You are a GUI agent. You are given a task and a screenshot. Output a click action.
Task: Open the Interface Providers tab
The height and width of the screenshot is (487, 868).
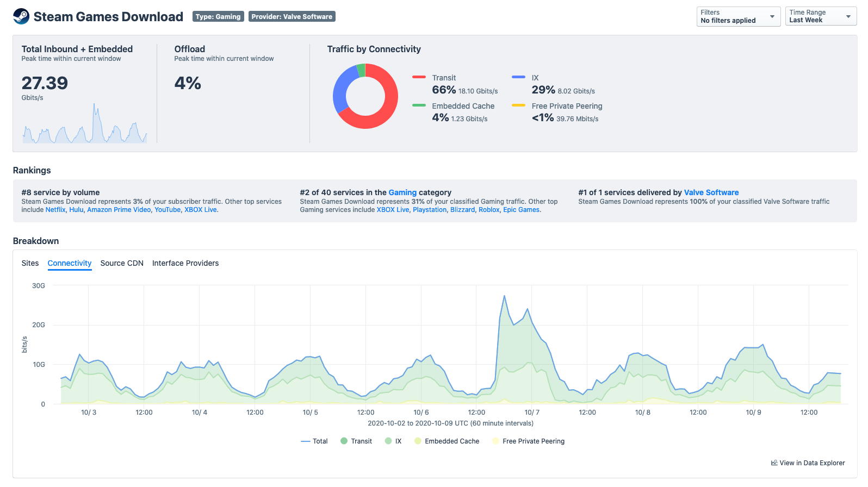pos(185,263)
